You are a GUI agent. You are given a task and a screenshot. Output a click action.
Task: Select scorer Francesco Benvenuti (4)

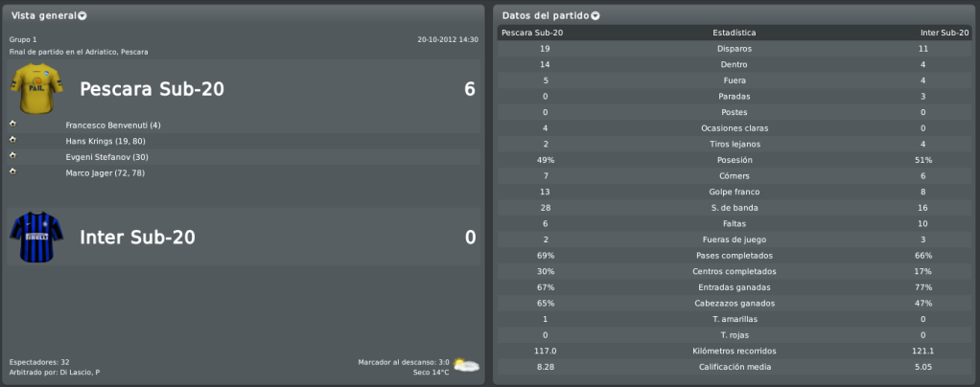point(113,125)
